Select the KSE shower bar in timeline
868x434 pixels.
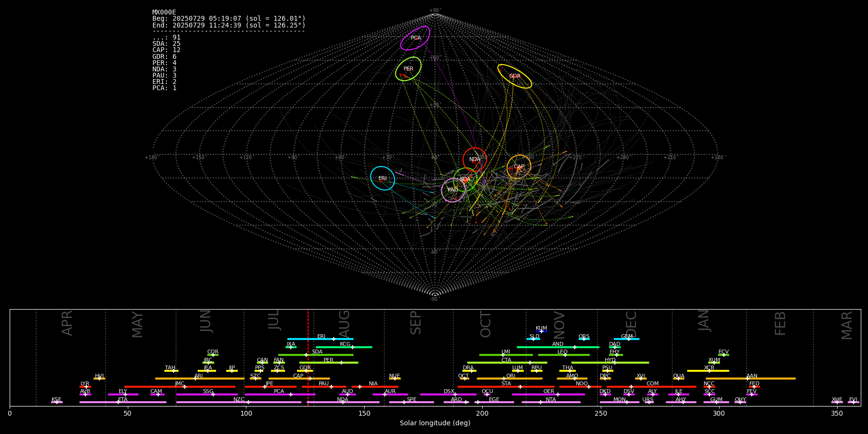(x=57, y=402)
